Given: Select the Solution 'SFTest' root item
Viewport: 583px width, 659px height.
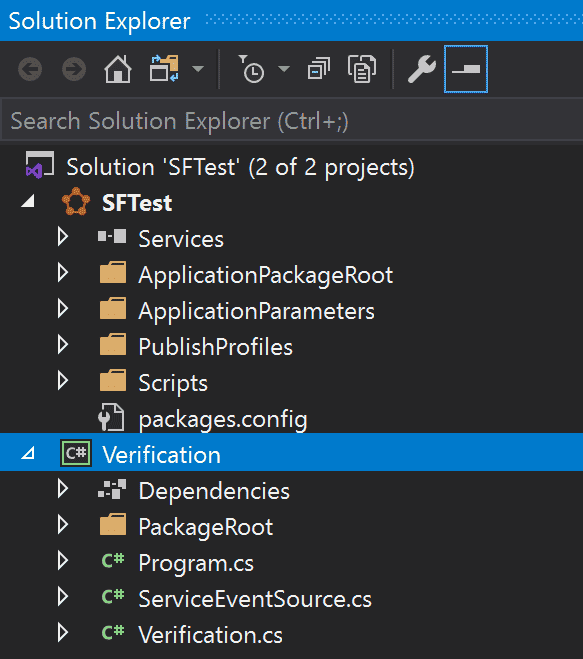Looking at the screenshot, I should [240, 167].
